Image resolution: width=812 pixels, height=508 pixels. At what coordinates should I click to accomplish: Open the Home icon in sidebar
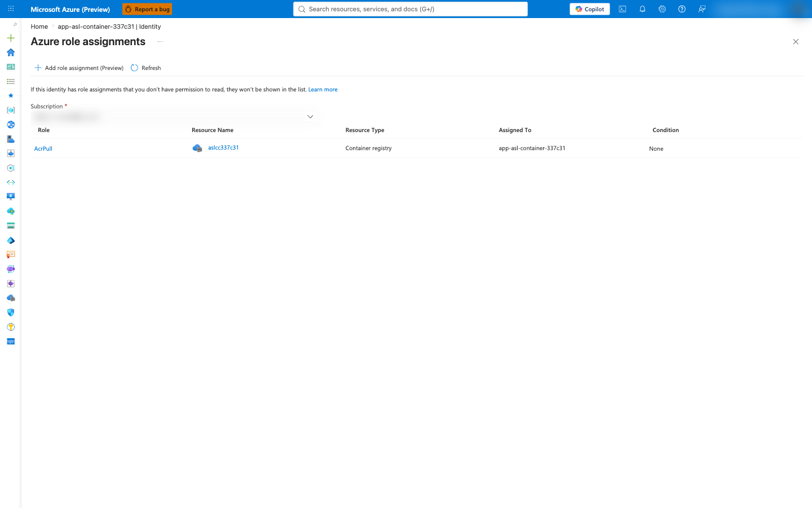click(11, 52)
